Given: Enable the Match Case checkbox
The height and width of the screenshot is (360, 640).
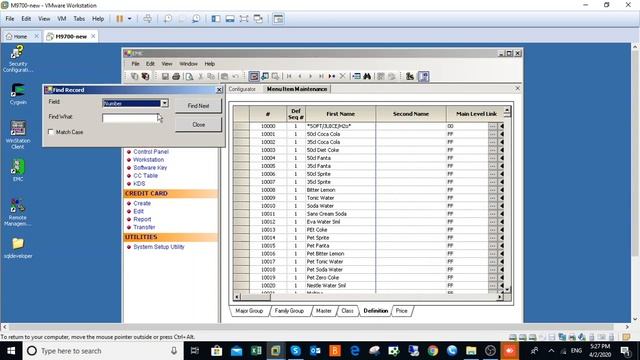Looking at the screenshot, I should [x=51, y=132].
